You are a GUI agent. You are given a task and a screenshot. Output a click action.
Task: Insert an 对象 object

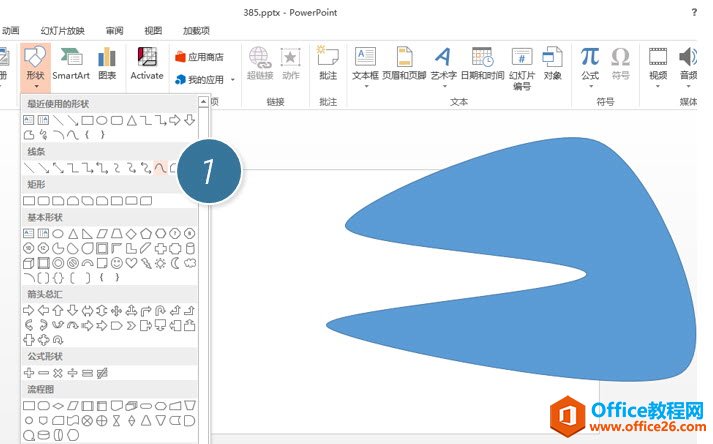[552, 64]
